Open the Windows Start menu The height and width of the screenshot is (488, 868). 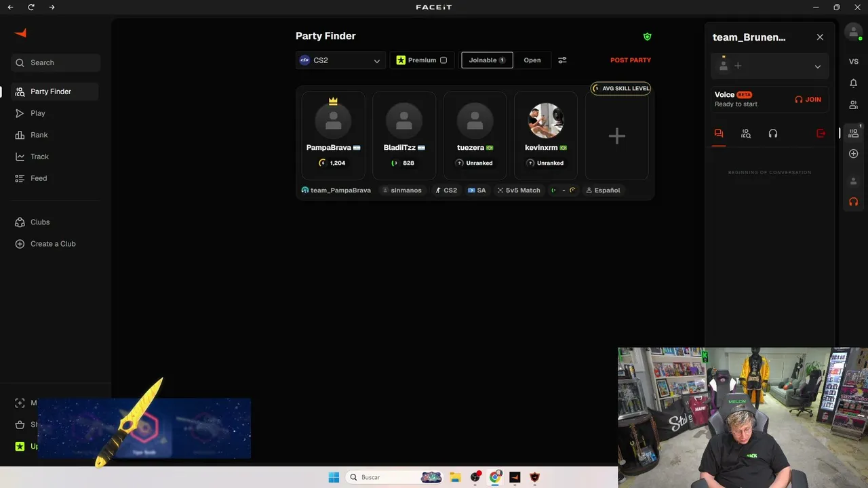[334, 477]
